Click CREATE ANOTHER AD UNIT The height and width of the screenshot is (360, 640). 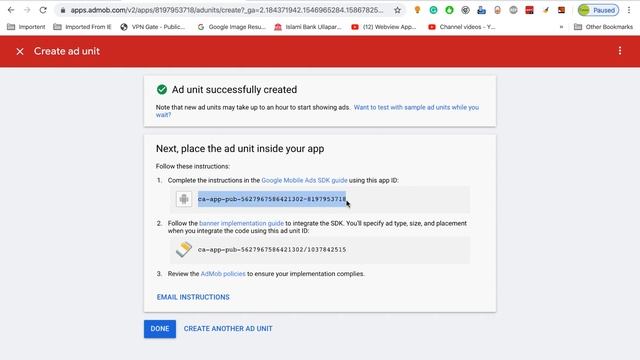pos(228,329)
